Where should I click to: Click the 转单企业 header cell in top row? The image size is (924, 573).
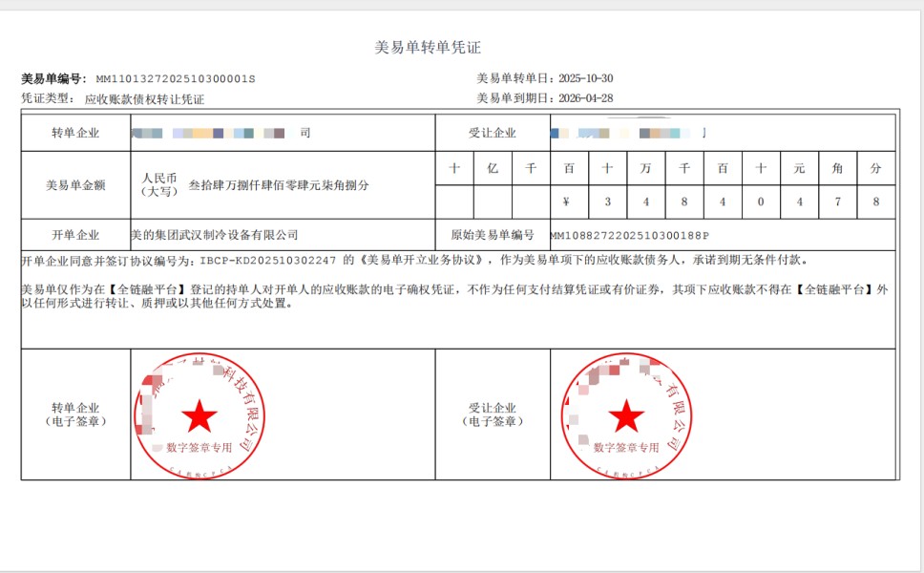pyautogui.click(x=75, y=133)
